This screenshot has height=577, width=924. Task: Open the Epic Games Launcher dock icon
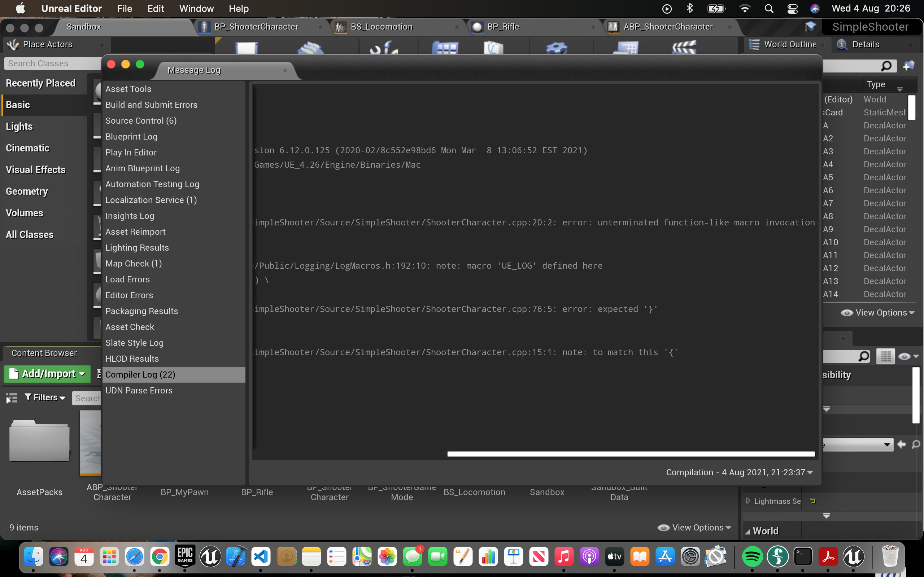tap(185, 557)
